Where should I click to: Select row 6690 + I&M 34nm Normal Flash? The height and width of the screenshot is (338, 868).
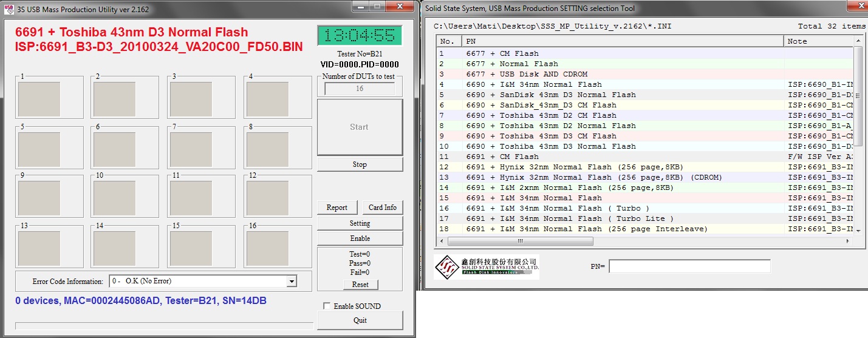point(645,84)
